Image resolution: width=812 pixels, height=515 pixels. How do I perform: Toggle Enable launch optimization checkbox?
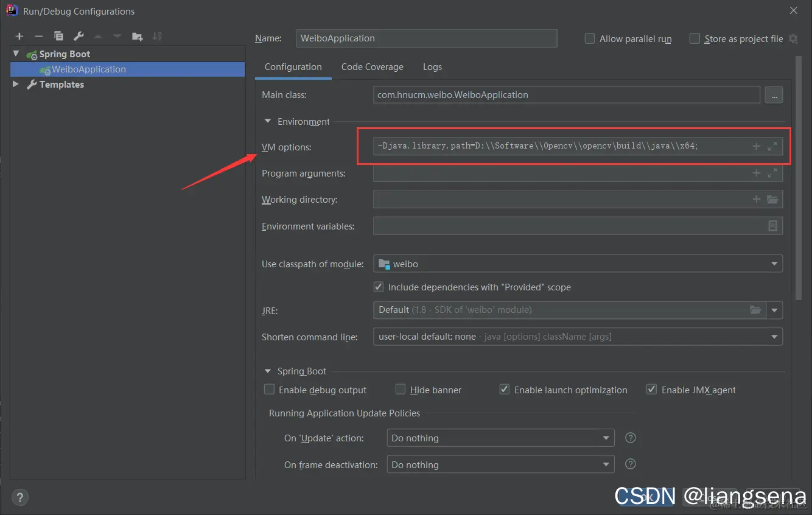pyautogui.click(x=505, y=389)
